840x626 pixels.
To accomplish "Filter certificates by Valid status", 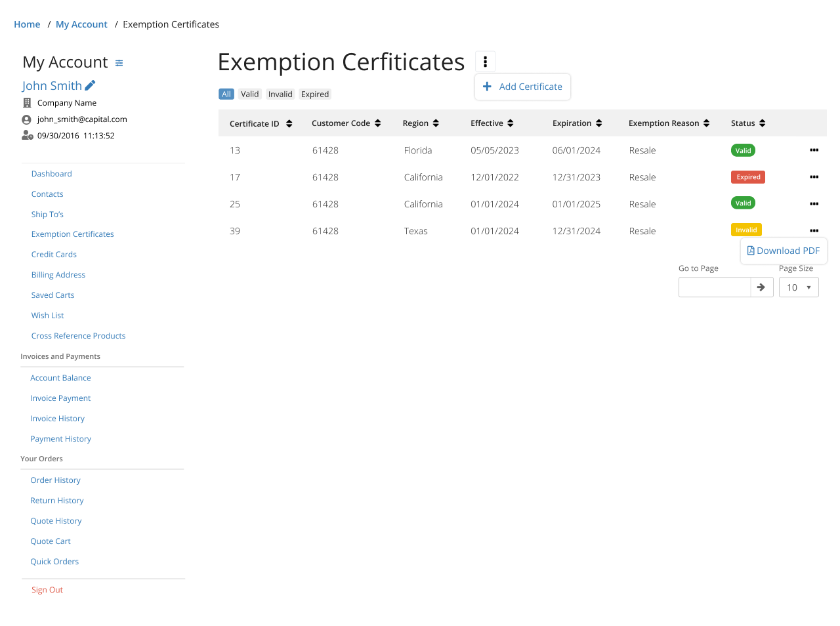I will point(249,94).
